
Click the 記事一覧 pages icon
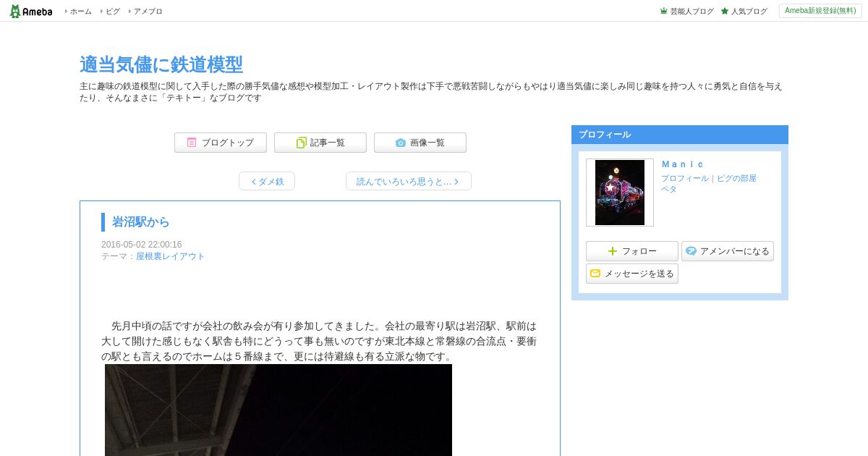coord(301,143)
